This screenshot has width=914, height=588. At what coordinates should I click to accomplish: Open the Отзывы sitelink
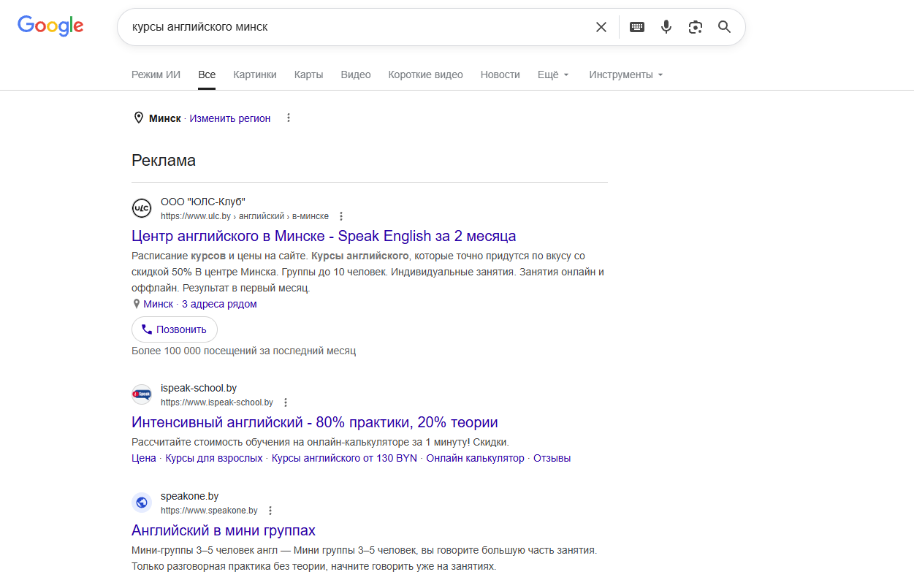coord(552,458)
